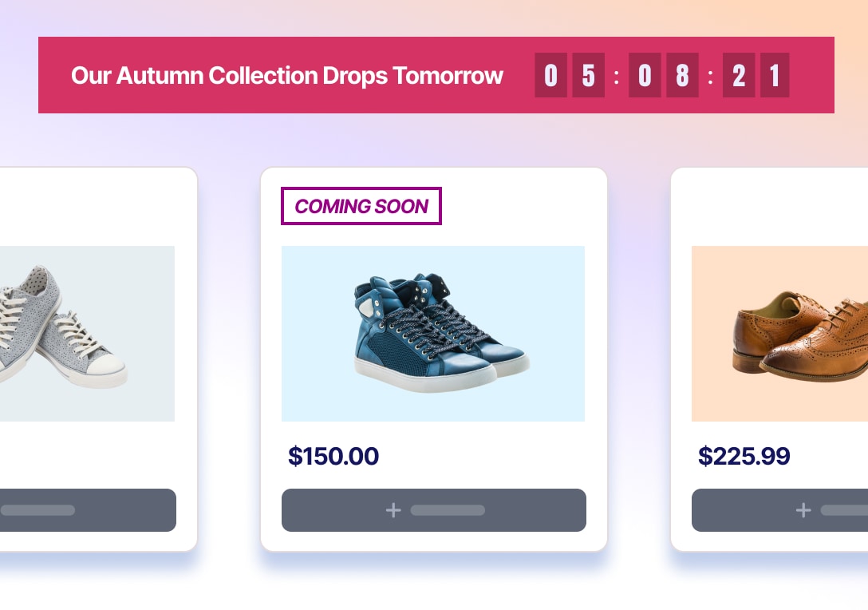Select the $150.00 price label

(333, 456)
